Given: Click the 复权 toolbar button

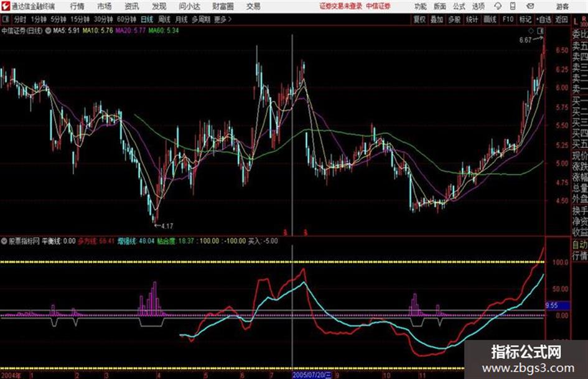Looking at the screenshot, I should point(419,19).
